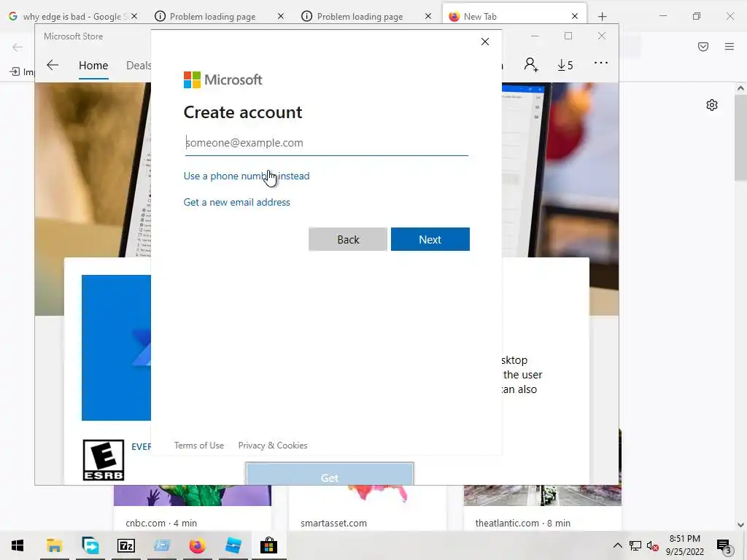Open the Store three-dot more menu

[x=601, y=63]
